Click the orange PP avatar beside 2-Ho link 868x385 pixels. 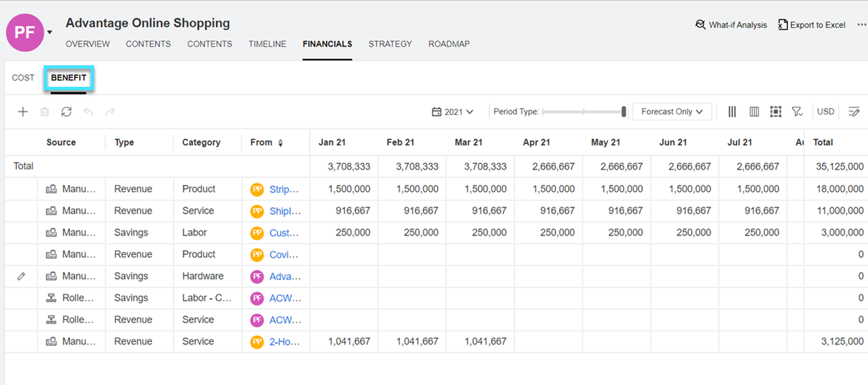click(257, 341)
